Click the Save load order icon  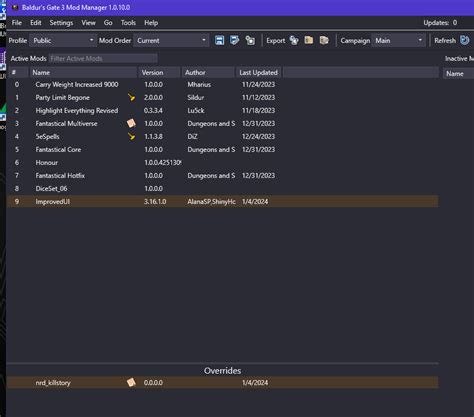click(x=219, y=40)
